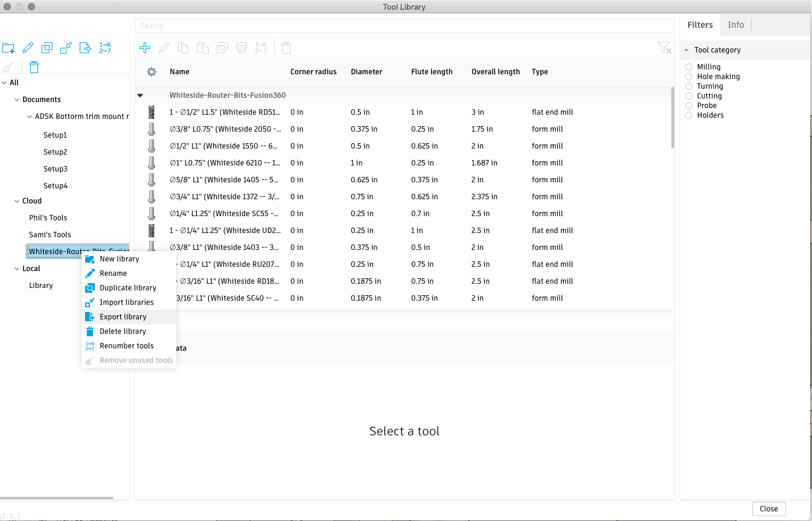Viewport: 812px width, 521px height.
Task: Click the tool icon of the Whiteside 1405 row
Action: [152, 180]
